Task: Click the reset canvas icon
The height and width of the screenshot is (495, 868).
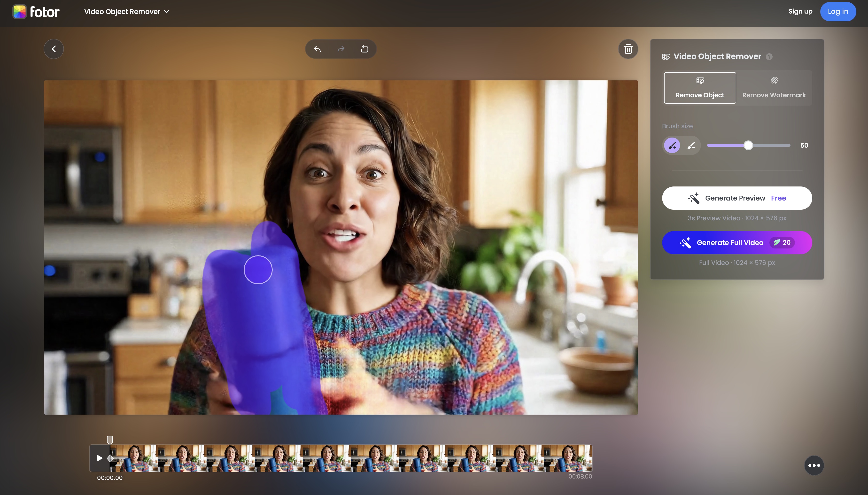Action: [364, 49]
